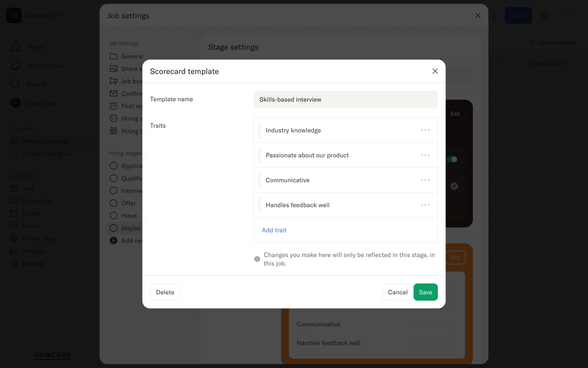This screenshot has width=588, height=368.
Task: Open options menu for Communicative trait
Action: pos(425,180)
